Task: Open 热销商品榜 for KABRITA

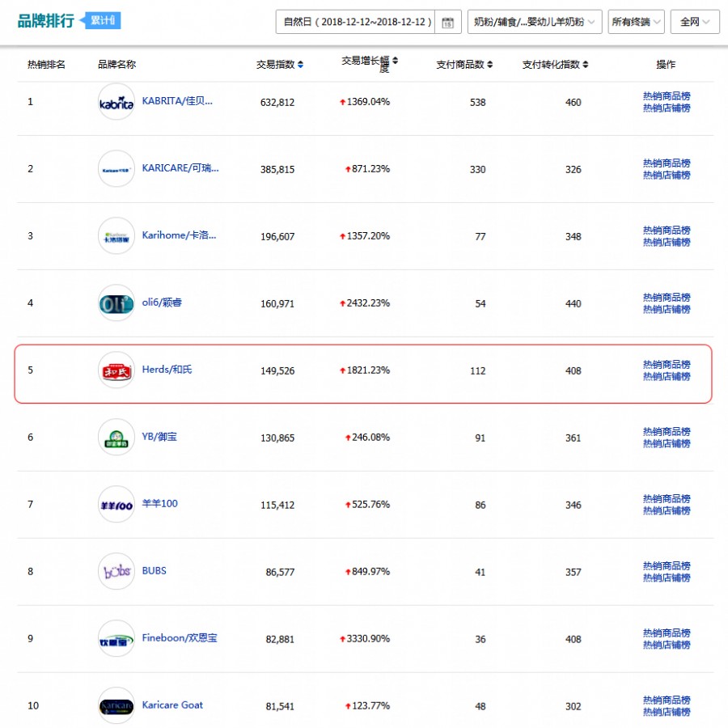Action: click(665, 95)
